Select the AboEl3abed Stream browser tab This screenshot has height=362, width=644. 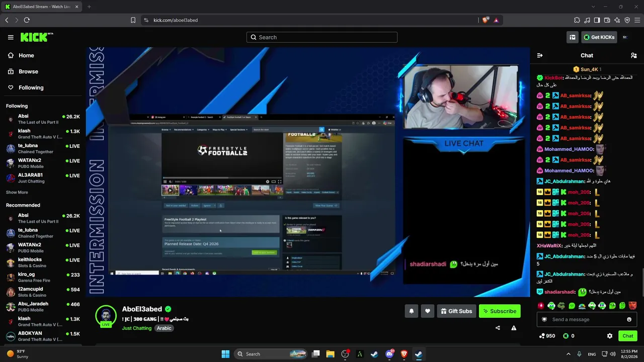click(x=41, y=7)
